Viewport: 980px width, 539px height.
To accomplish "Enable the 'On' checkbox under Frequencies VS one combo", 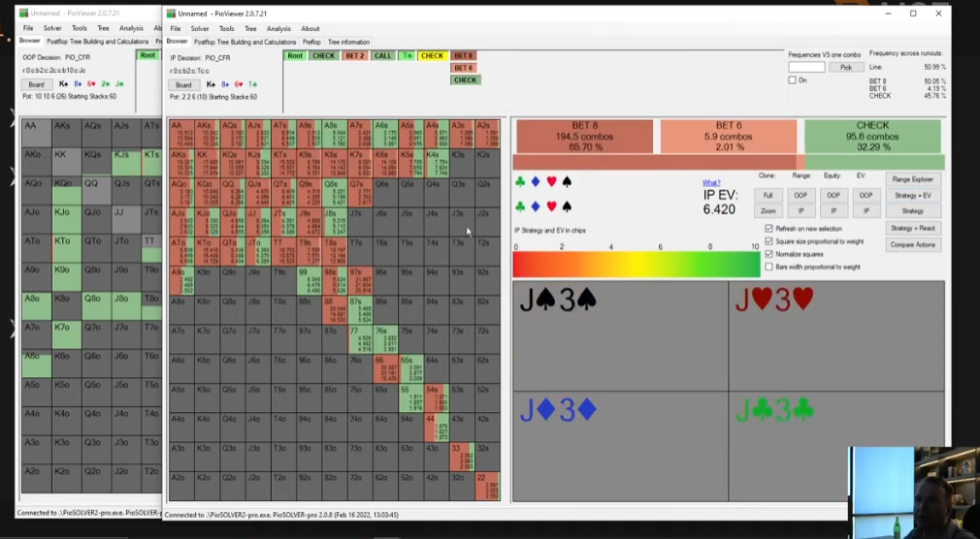I will pos(793,79).
